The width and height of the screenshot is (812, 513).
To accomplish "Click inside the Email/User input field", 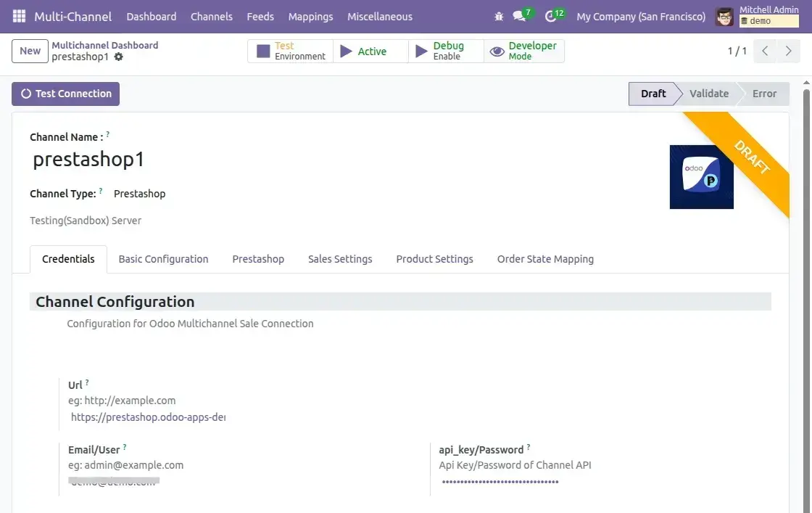I will click(x=112, y=480).
